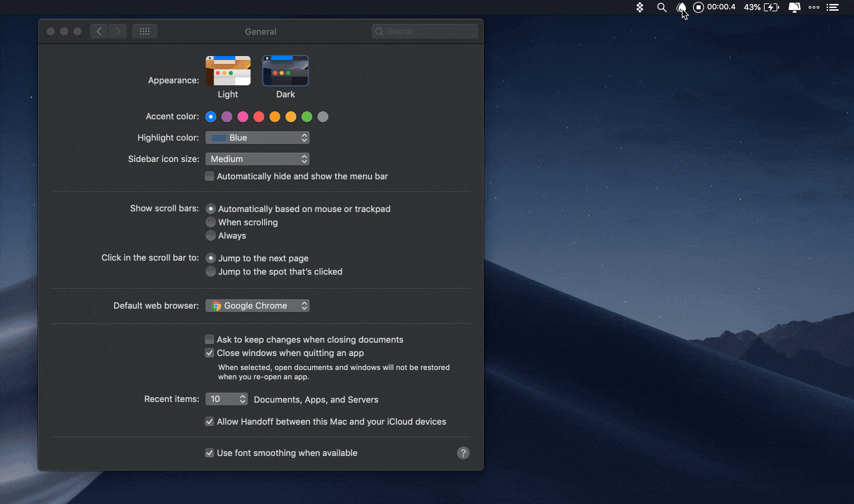Select the Dark appearance thumbnail

[x=286, y=71]
